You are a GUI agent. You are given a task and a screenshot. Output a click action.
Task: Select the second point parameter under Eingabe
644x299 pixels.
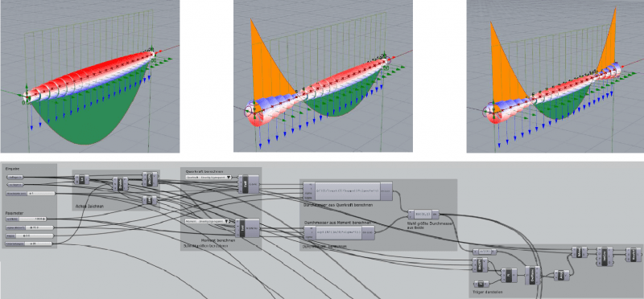[x=15, y=185]
